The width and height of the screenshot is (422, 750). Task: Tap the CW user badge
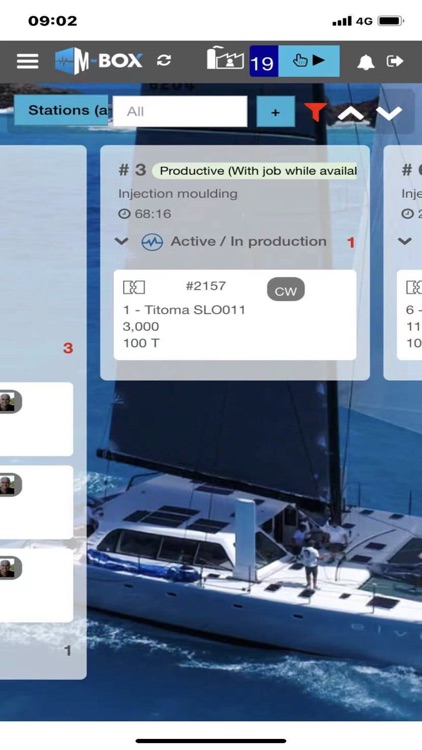[286, 290]
